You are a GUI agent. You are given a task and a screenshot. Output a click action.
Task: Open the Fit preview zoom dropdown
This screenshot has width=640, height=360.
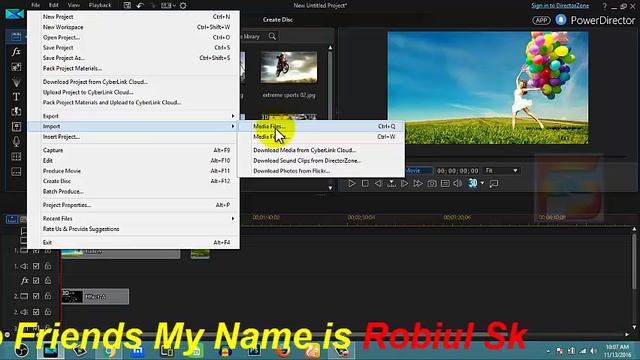pos(502,170)
